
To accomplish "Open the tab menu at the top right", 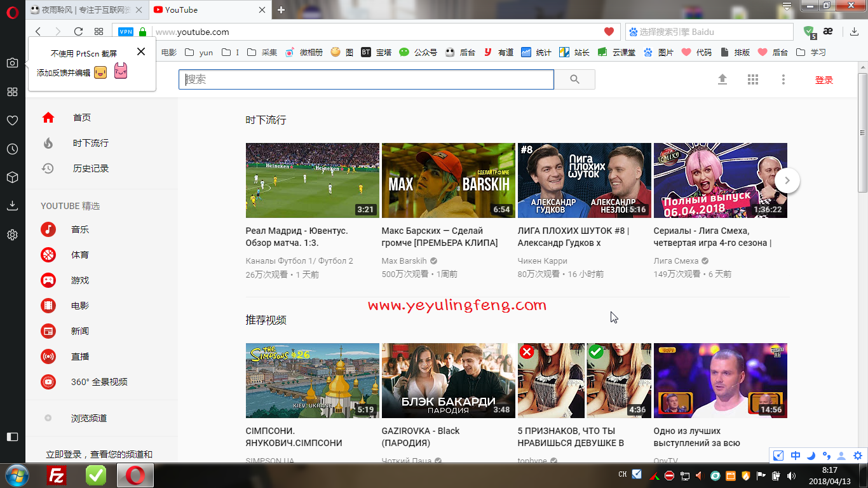I will pyautogui.click(x=787, y=6).
